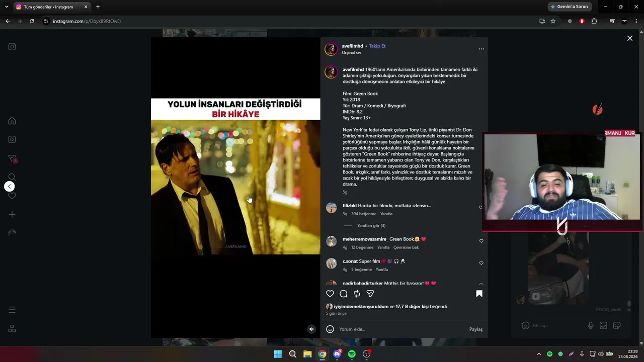The width and height of the screenshot is (644, 362).
Task: Reload the Instagram page
Action: [x=32, y=21]
